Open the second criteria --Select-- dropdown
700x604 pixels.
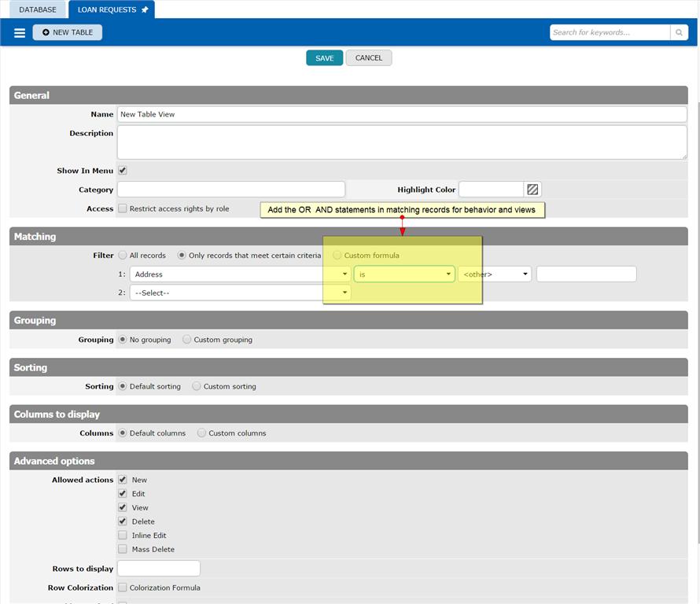pos(240,293)
